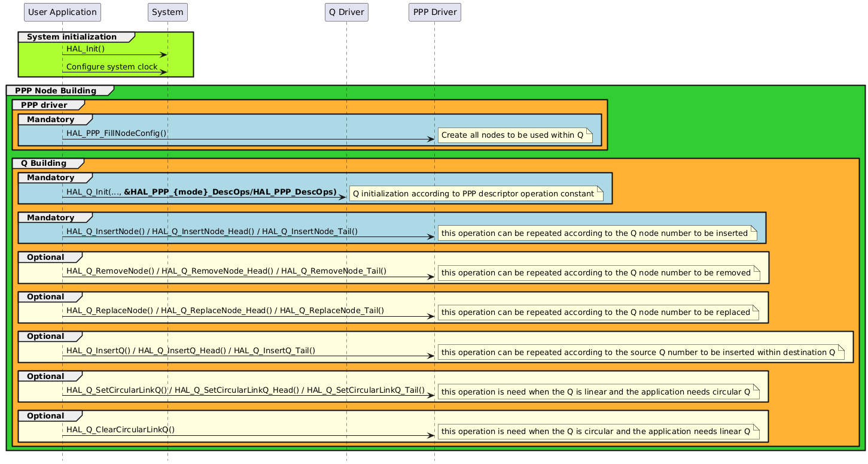Expand the PPP Node Building frame label
The width and height of the screenshot is (868, 464).
[56, 90]
